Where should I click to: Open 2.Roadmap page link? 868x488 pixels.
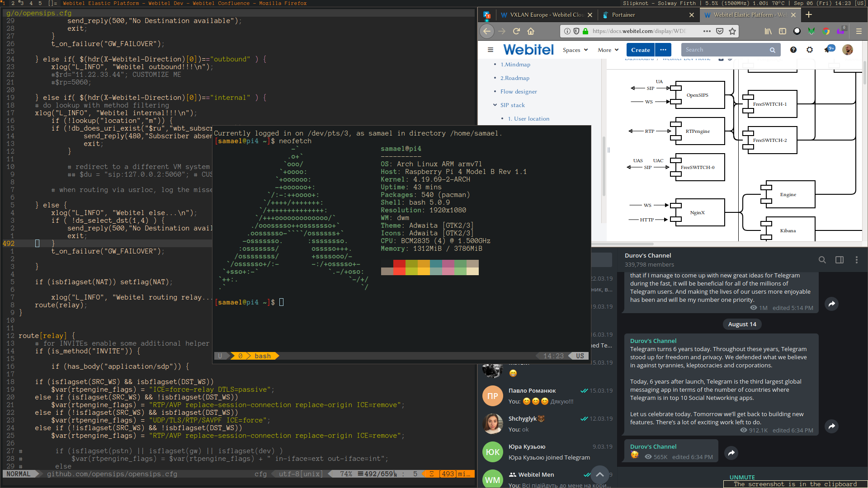[515, 78]
